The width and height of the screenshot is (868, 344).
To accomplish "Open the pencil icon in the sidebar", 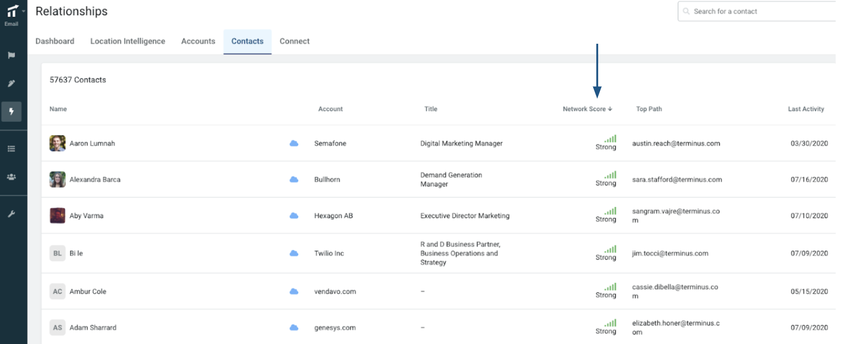I will pyautogui.click(x=12, y=83).
